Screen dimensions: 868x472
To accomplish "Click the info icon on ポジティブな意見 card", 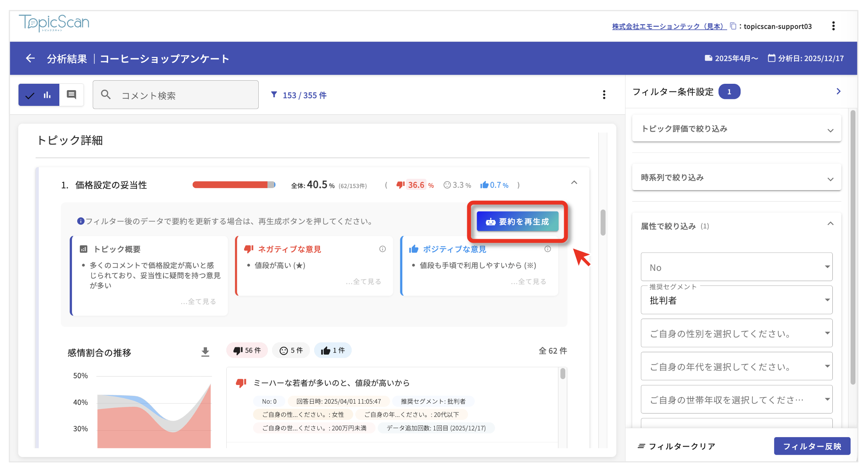I will click(x=548, y=249).
